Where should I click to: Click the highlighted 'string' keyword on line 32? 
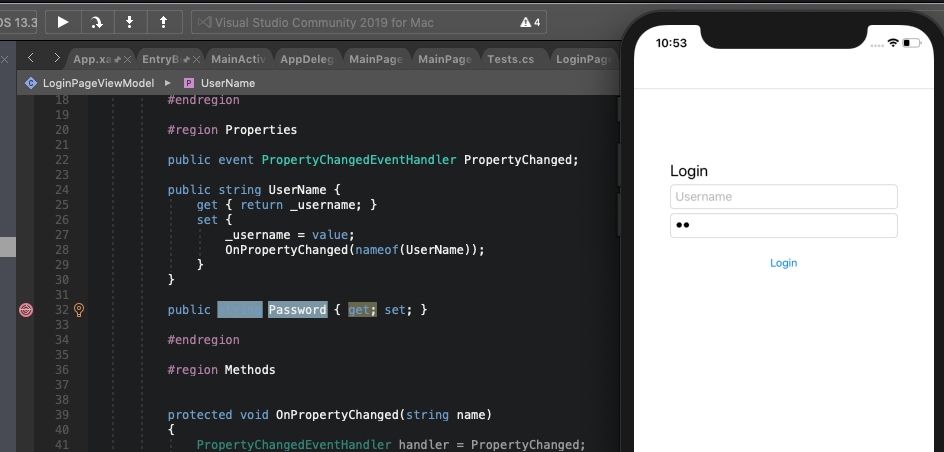click(x=240, y=309)
